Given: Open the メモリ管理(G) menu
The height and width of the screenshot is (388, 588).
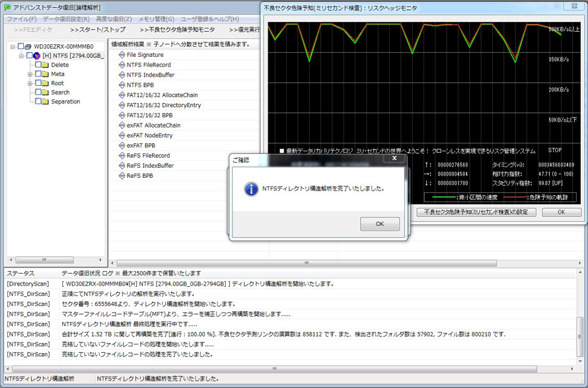Looking at the screenshot, I should point(157,19).
